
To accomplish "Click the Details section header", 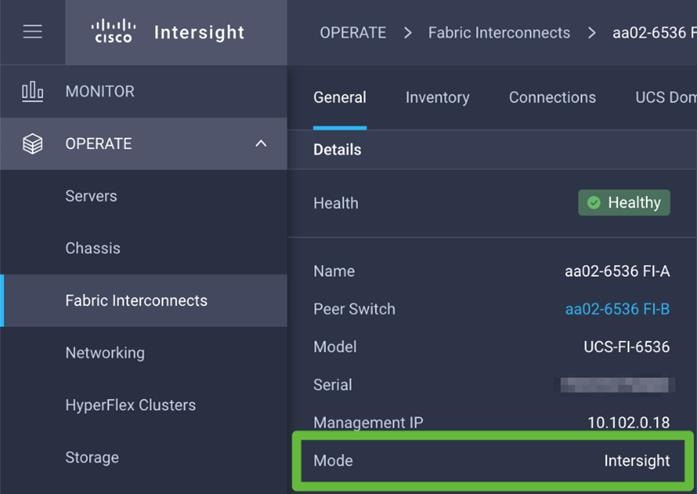I will 337,150.
